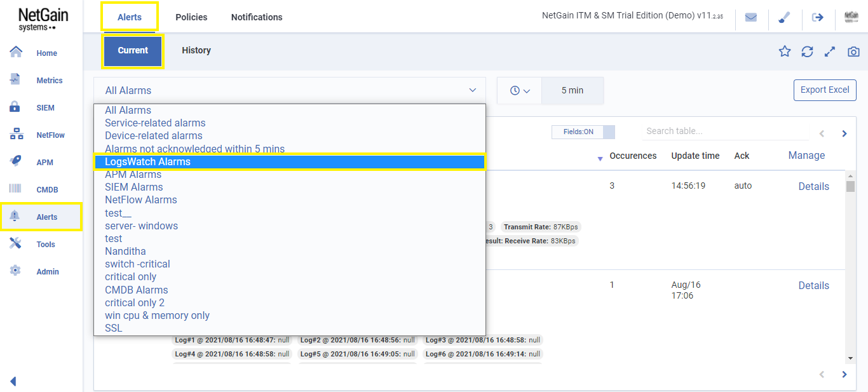Choose critical only 2 option

[290, 302]
